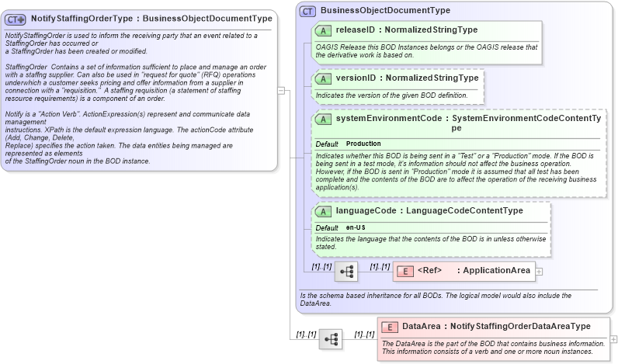Viewport: 618px width, 364px height.
Task: Collapse the NotifyStaffingOrderType node connector
Action: coord(281,91)
